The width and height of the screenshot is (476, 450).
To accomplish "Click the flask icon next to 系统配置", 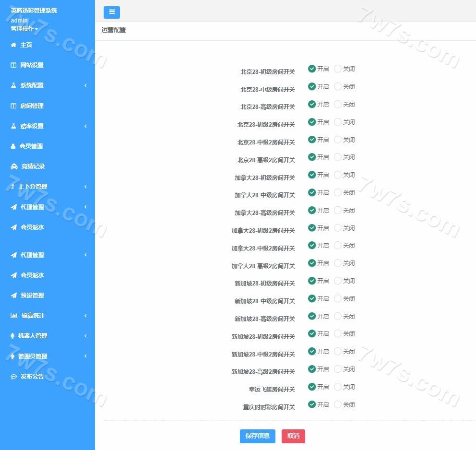I will tap(13, 85).
